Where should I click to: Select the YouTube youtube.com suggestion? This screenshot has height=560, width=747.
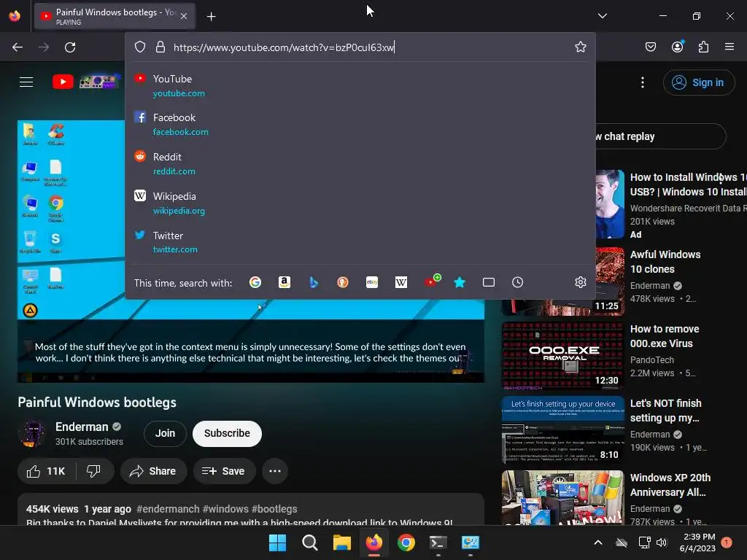[x=360, y=86]
